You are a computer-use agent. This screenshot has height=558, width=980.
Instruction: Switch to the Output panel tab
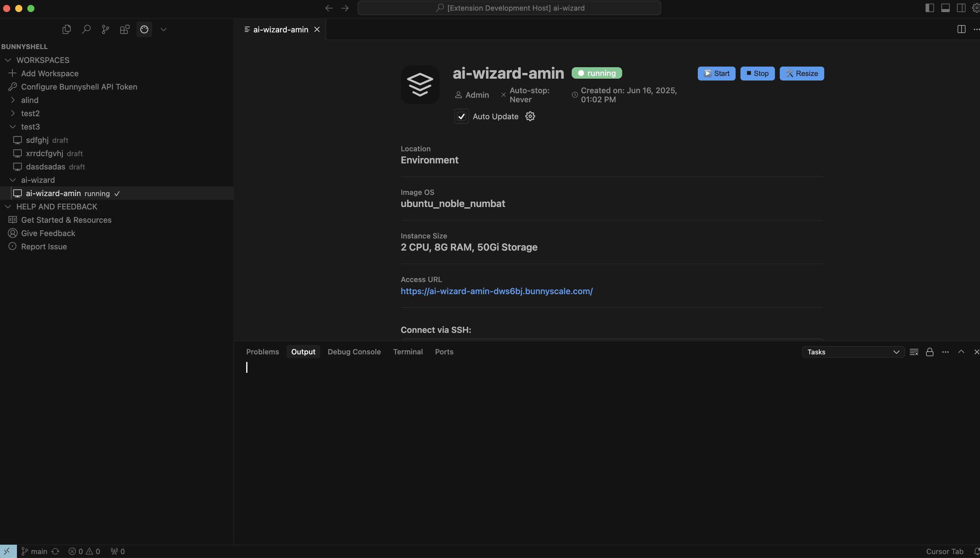point(303,352)
